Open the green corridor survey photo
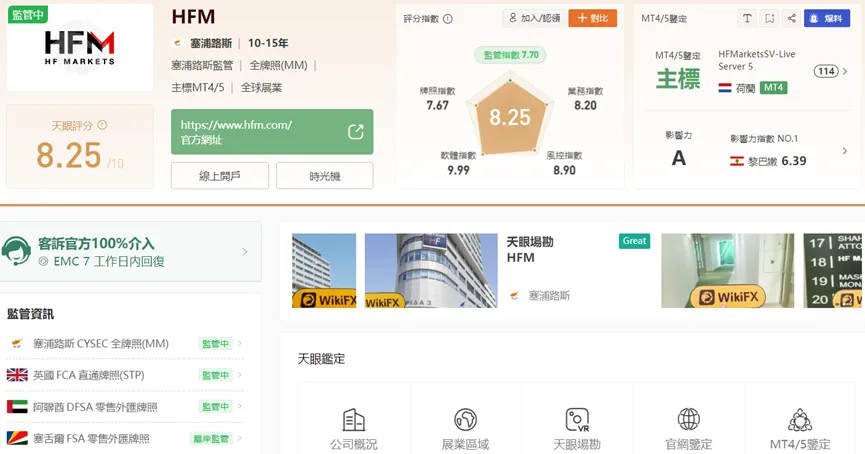The image size is (865, 454). (x=727, y=270)
